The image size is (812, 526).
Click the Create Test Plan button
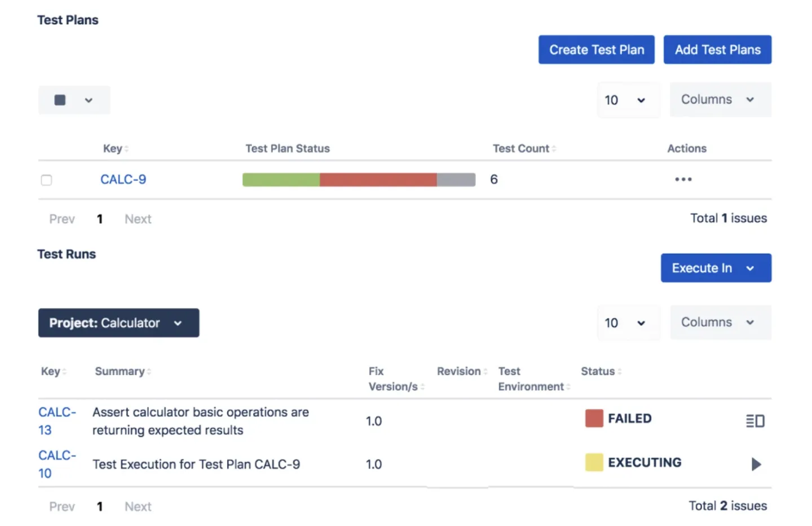coord(596,50)
